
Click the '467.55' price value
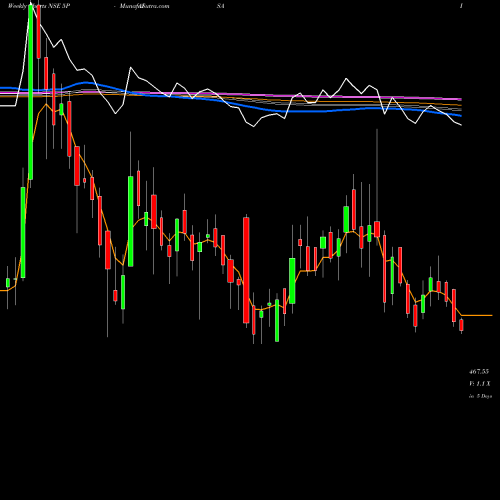coord(479,371)
